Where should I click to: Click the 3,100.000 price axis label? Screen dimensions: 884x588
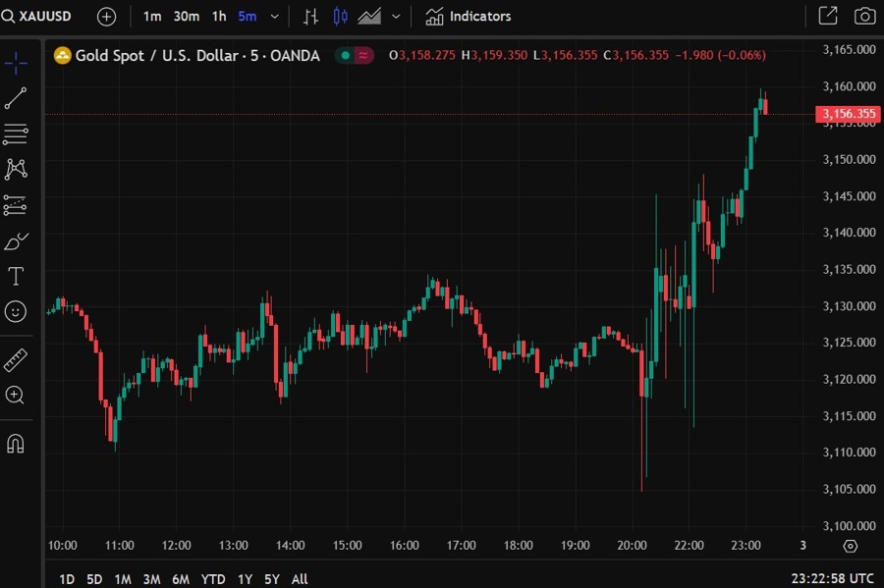point(849,525)
